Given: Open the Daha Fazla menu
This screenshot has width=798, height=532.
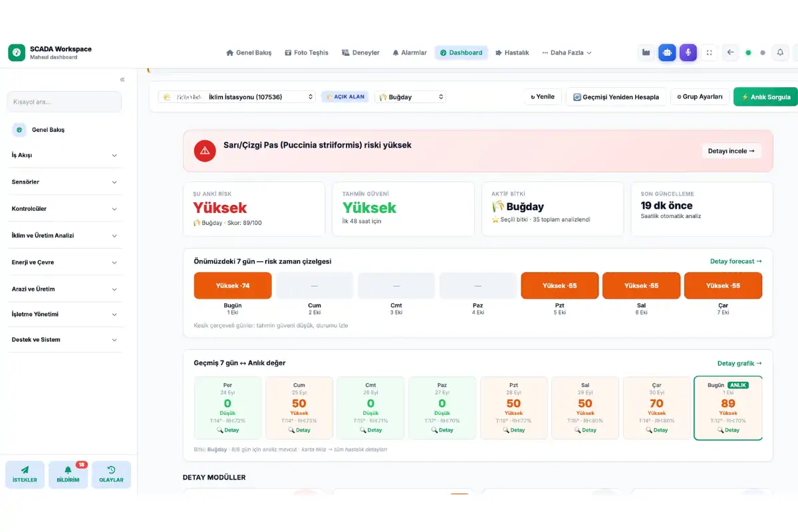Looking at the screenshot, I should point(567,53).
